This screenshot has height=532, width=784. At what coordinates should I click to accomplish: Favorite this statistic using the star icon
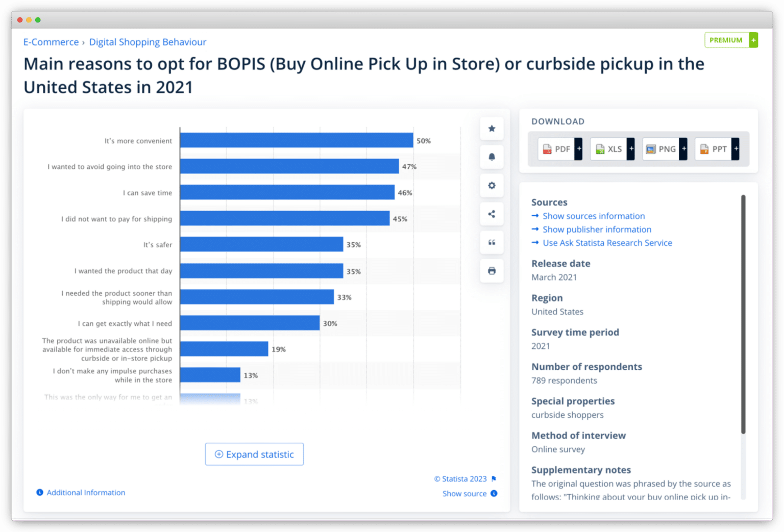(x=492, y=129)
